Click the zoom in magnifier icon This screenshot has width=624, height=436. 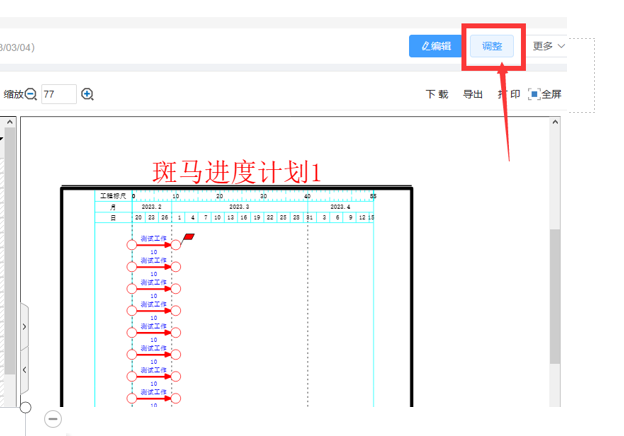pyautogui.click(x=87, y=94)
